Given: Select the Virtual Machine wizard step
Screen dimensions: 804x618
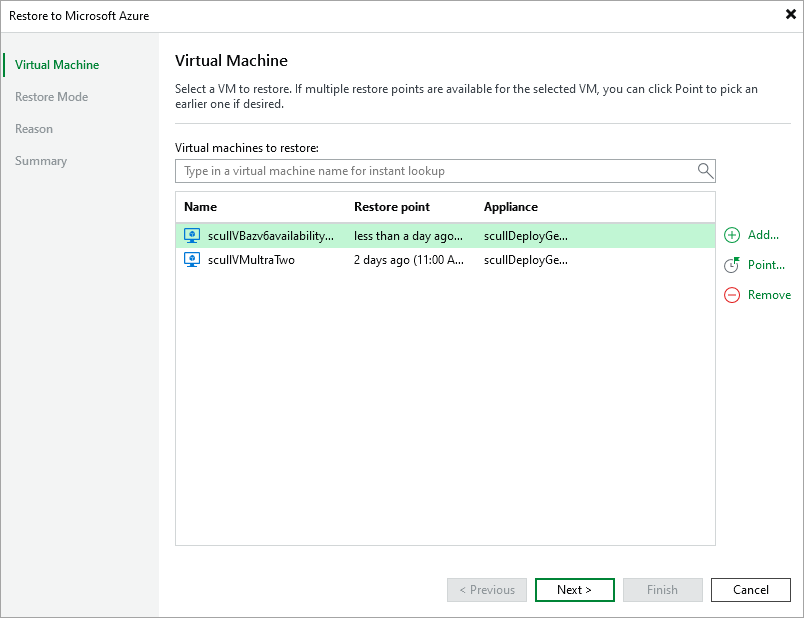Looking at the screenshot, I should (55, 64).
